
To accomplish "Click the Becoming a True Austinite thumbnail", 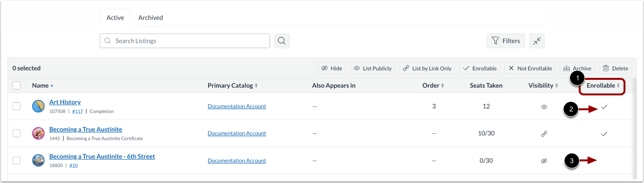I will pyautogui.click(x=39, y=133).
